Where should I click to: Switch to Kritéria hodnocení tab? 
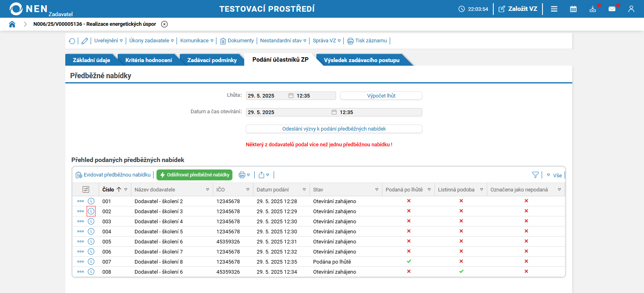coord(148,60)
